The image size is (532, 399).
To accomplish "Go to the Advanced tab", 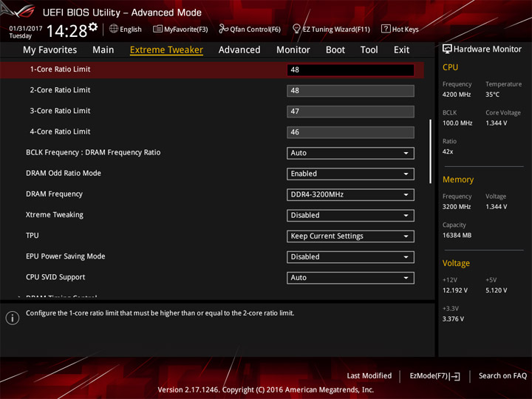I will pos(239,50).
